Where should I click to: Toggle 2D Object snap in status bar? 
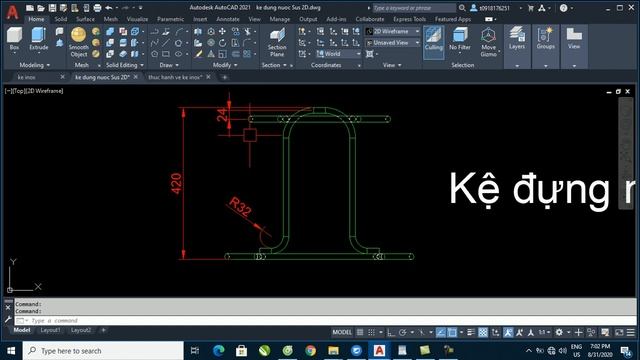452,333
